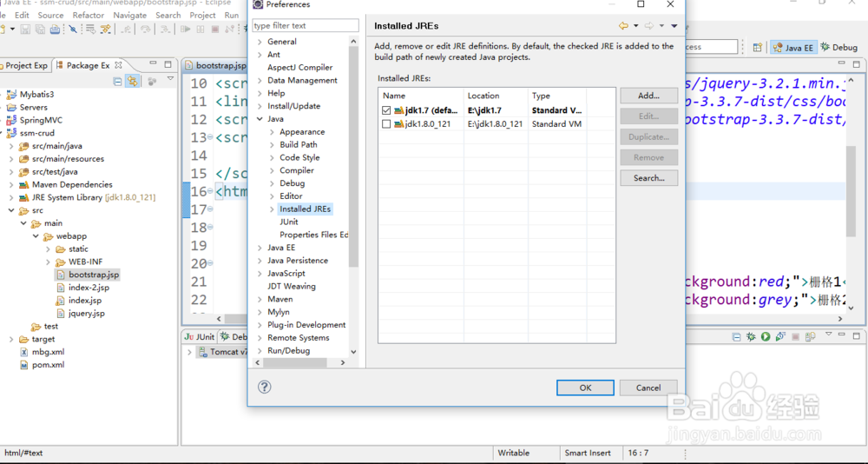The width and height of the screenshot is (868, 464).
Task: Open the Package Explorer view menu triangle
Action: (x=170, y=79)
